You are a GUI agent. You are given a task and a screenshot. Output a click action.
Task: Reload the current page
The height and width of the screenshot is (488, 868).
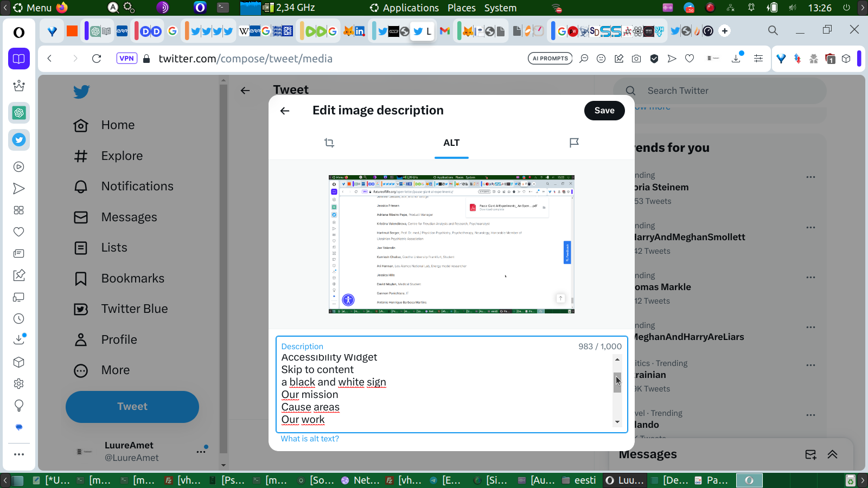click(97, 59)
